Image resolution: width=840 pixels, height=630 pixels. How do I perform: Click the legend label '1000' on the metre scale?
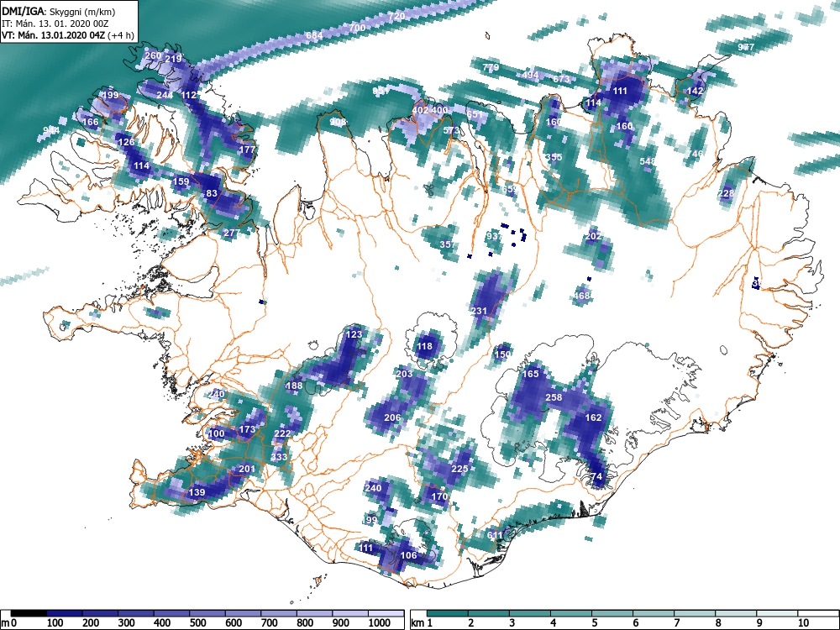tap(380, 623)
